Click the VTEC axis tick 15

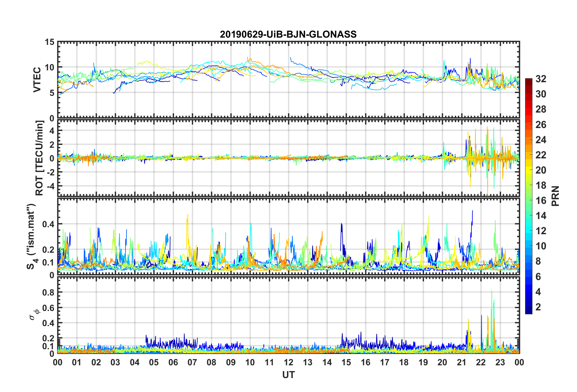(50, 42)
